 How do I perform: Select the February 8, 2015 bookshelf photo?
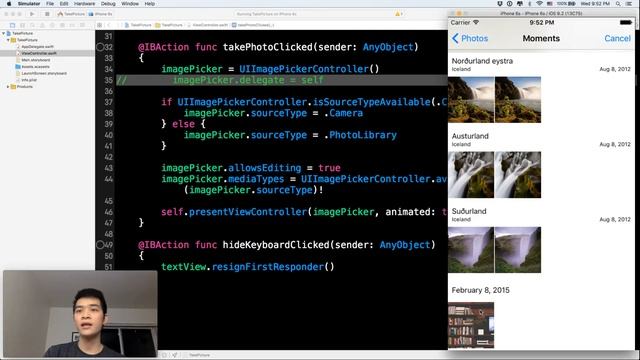[x=471, y=325]
